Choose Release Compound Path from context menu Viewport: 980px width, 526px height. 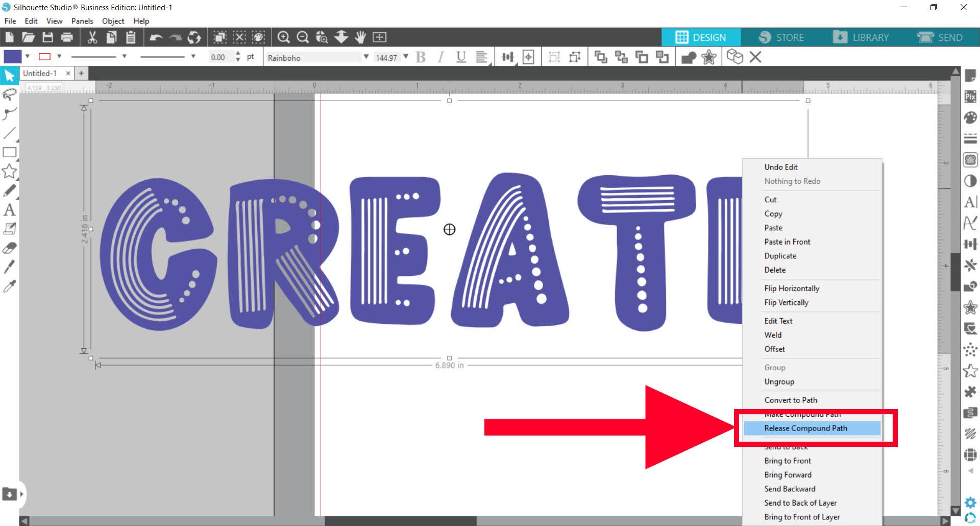coord(805,428)
